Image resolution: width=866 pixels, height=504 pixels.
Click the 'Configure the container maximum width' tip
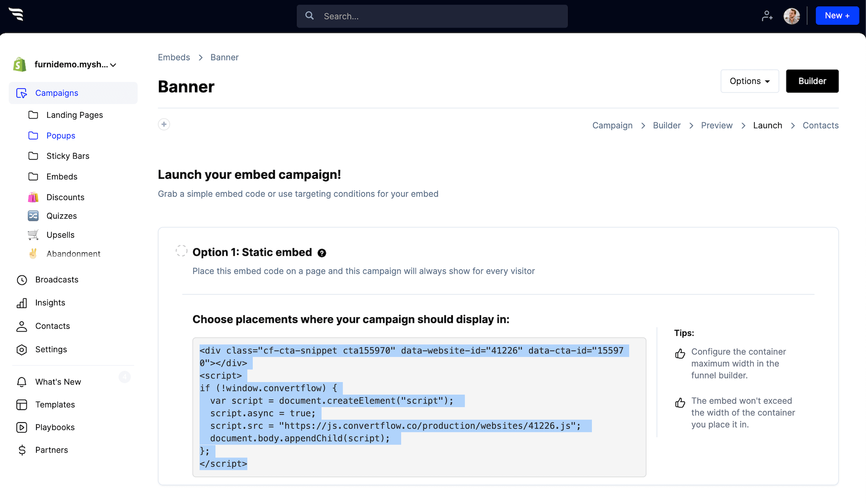click(738, 364)
